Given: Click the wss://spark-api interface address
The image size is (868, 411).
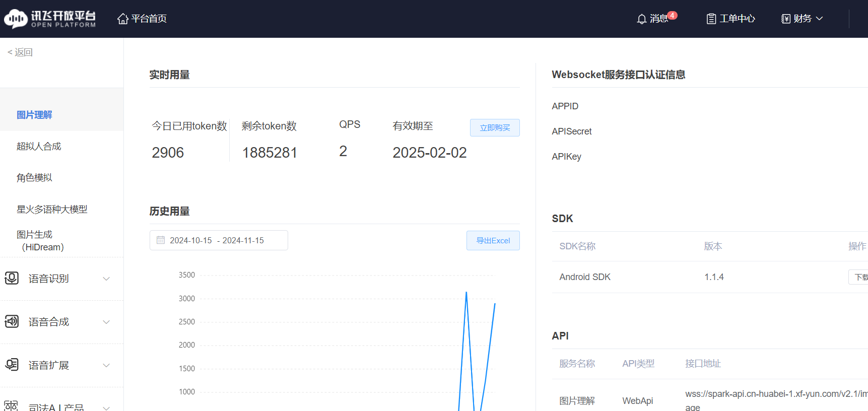Looking at the screenshot, I should 776,400.
